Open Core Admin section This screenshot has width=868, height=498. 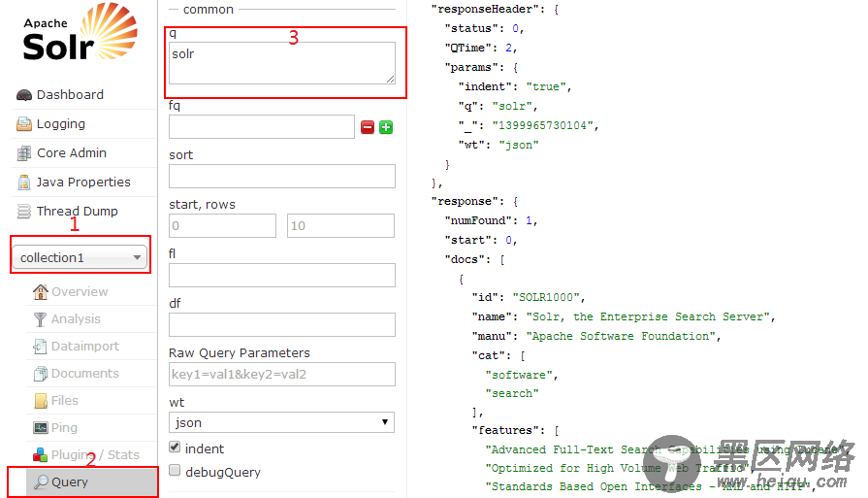72,152
